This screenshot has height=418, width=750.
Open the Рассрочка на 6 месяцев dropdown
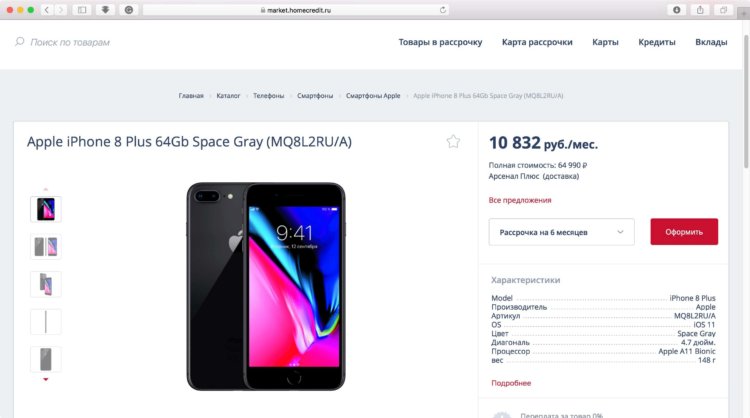click(x=562, y=232)
